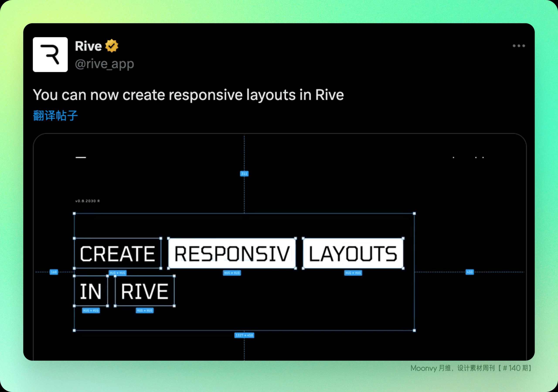Click the HUG × HUG label under RESPONSIV
Screen dimensions: 558x392
[232, 273]
